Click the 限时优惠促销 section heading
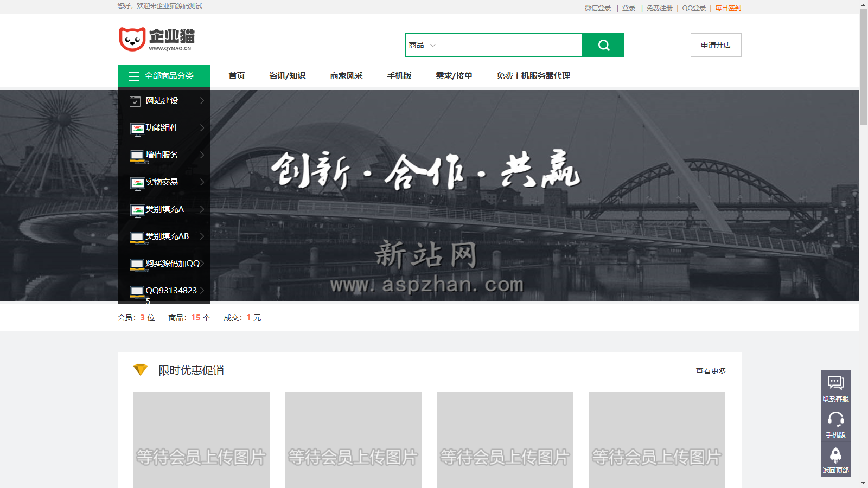The image size is (868, 488). (191, 370)
